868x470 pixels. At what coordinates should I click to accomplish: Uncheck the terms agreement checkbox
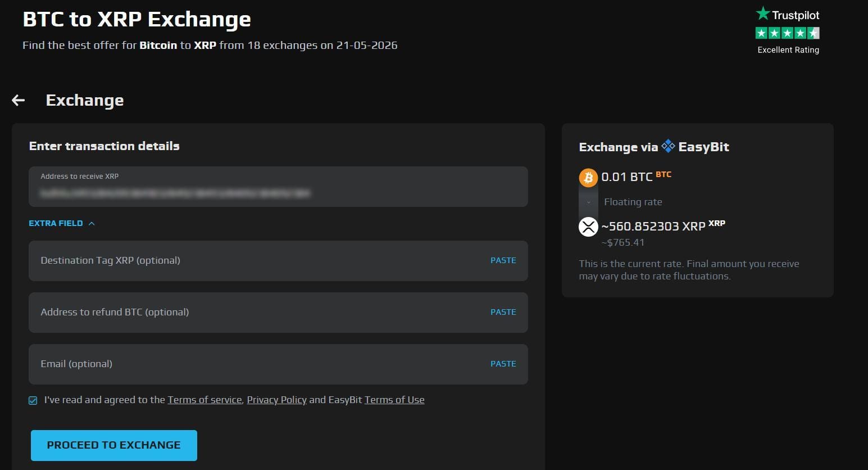click(33, 400)
